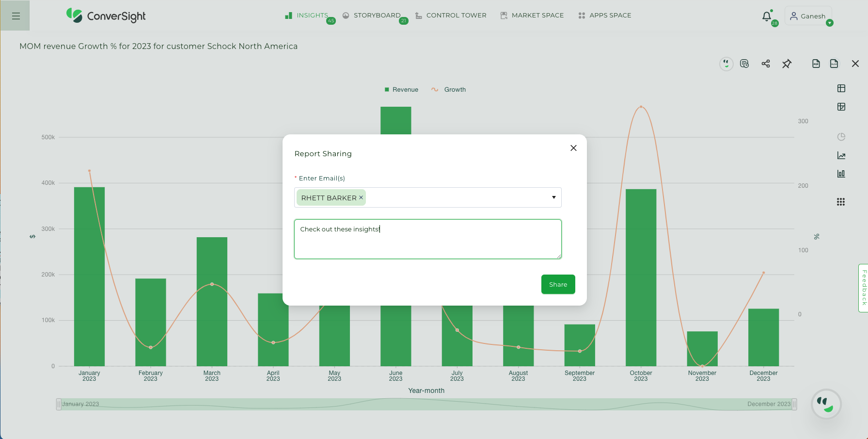Open the notifications bell
This screenshot has height=439, width=868.
[766, 16]
